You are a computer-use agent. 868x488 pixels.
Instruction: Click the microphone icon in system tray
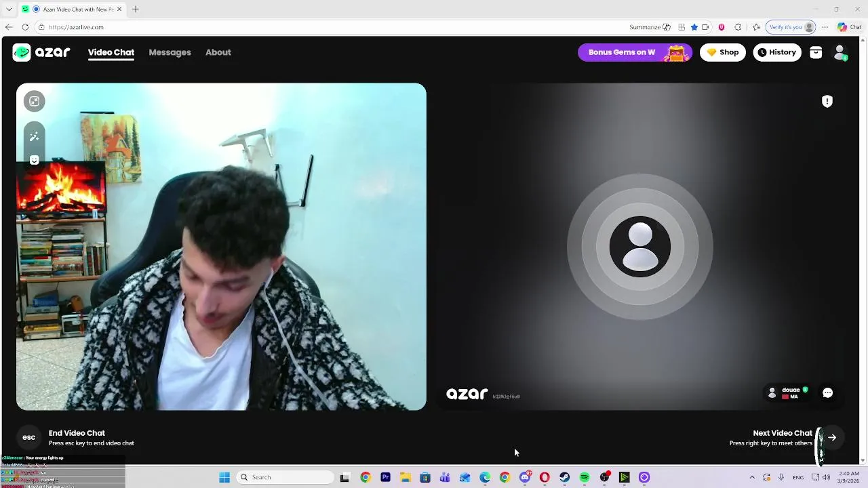[x=781, y=477]
